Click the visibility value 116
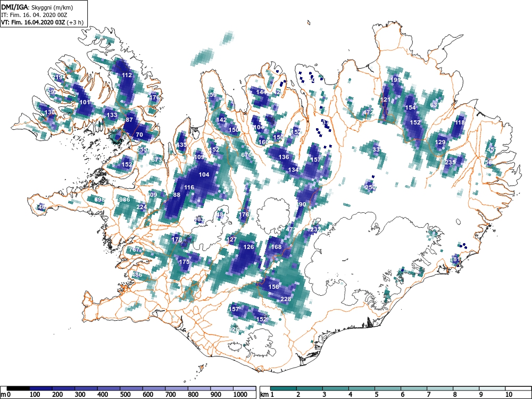 coord(189,187)
